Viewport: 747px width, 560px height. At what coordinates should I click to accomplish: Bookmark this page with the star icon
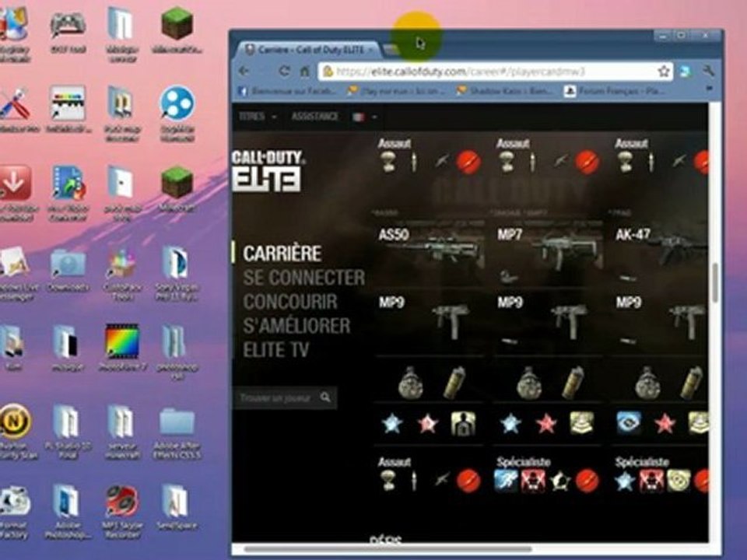[x=664, y=72]
